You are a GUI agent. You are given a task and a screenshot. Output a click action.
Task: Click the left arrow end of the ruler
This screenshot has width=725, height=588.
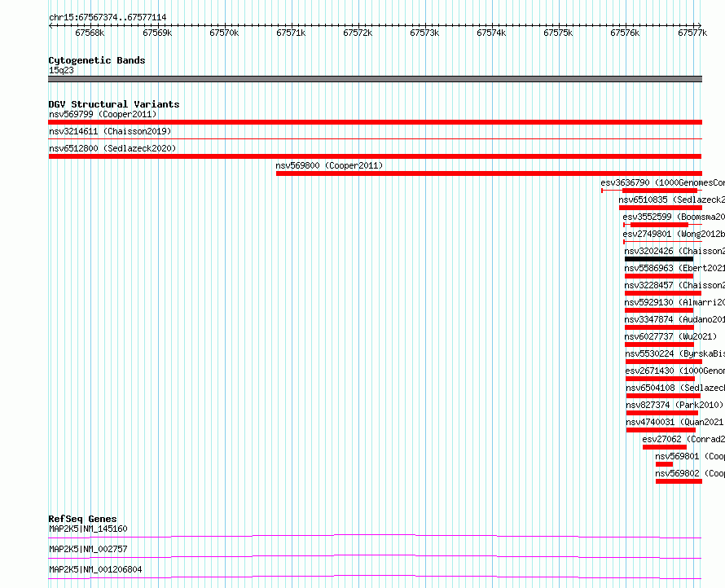point(51,25)
